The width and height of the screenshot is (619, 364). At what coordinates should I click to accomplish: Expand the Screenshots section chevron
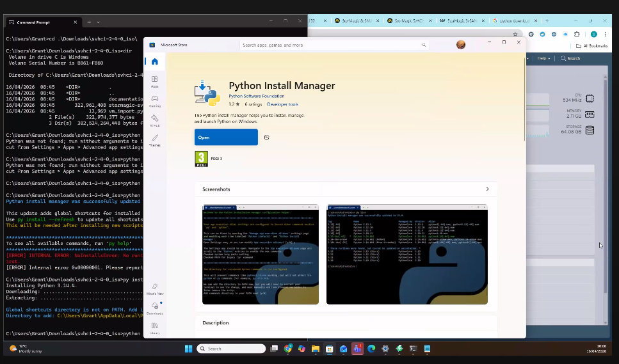[x=487, y=189]
